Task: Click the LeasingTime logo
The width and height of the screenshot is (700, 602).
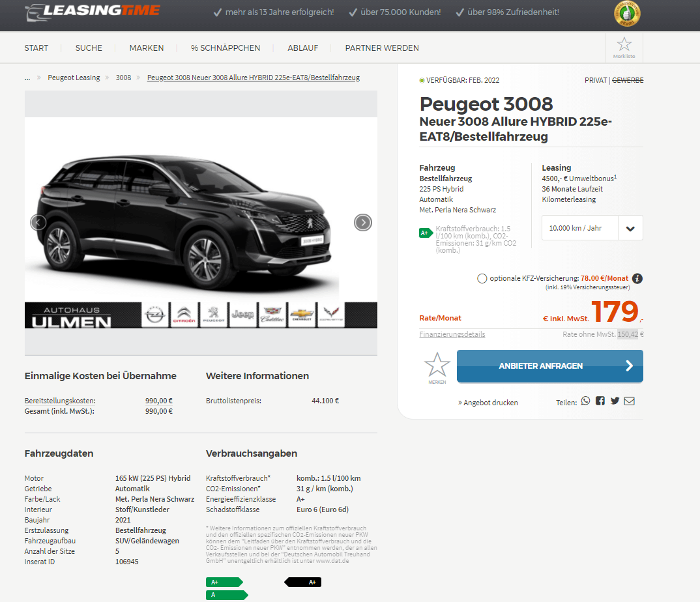Action: [93, 12]
